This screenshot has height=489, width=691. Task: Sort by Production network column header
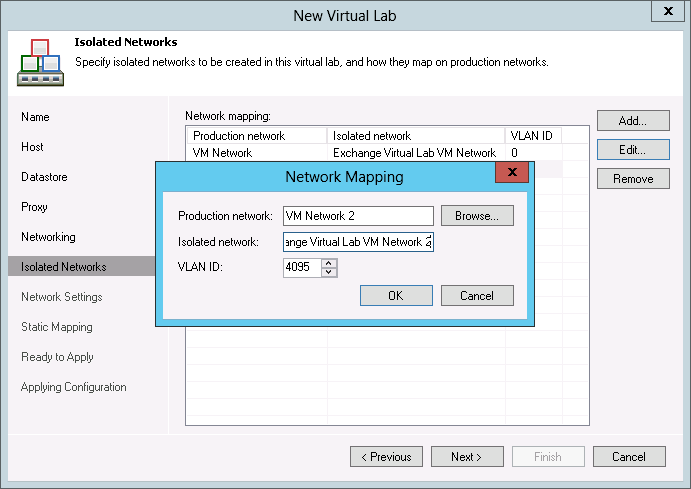click(257, 136)
